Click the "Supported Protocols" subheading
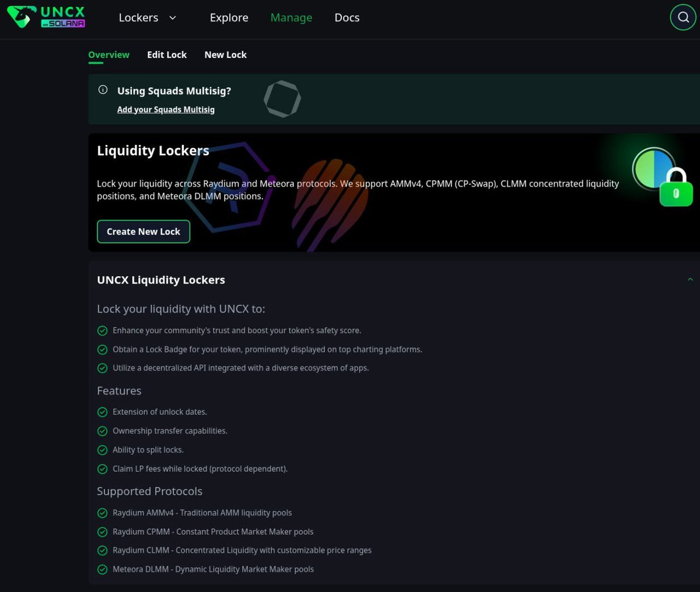This screenshot has height=592, width=700. [149, 492]
